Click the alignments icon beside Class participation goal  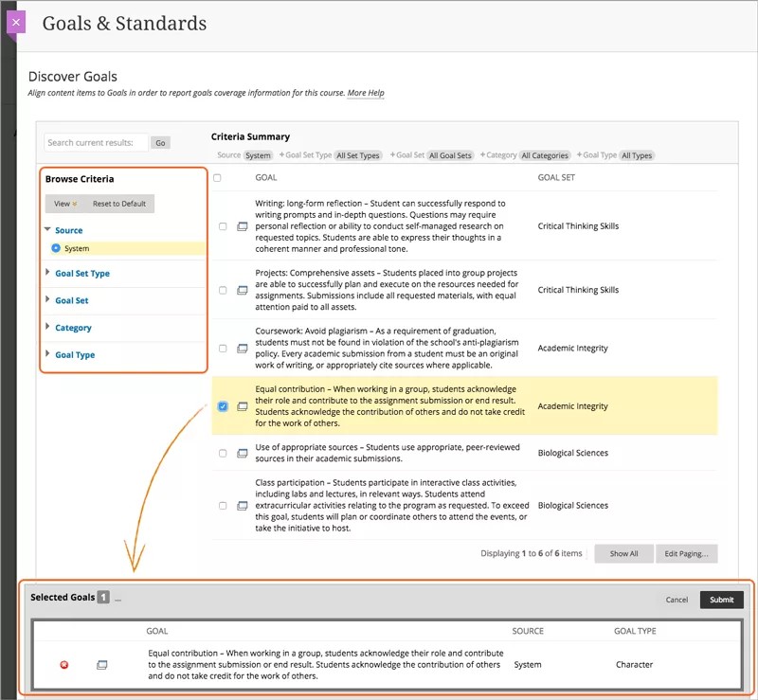pyautogui.click(x=243, y=504)
